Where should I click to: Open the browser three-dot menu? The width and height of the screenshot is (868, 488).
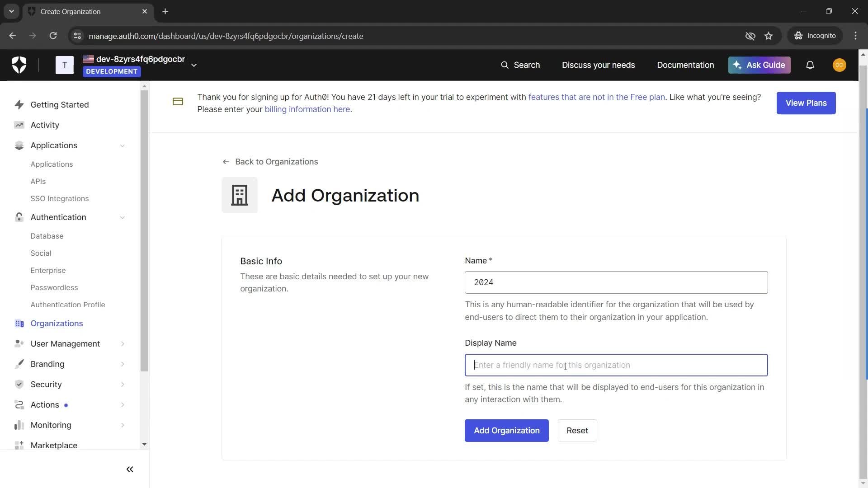855,36
